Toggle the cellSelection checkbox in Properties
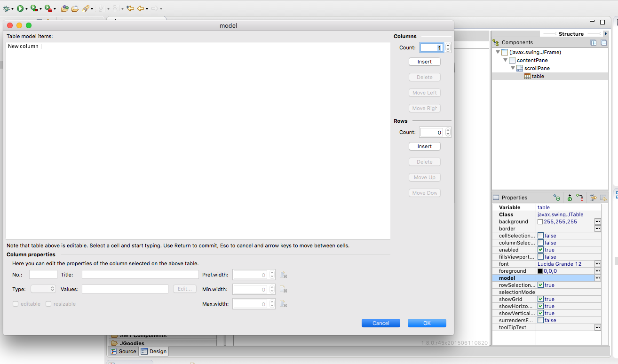The width and height of the screenshot is (618, 364). (x=540, y=236)
